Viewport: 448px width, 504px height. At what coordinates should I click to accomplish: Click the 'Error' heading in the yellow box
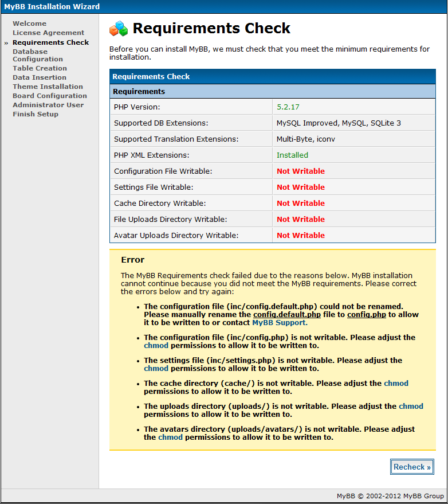133,260
